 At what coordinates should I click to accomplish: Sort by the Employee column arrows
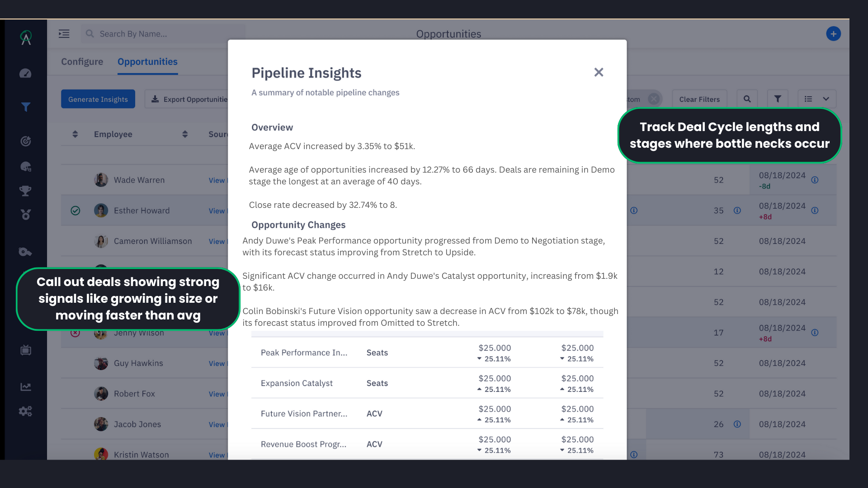pos(185,134)
